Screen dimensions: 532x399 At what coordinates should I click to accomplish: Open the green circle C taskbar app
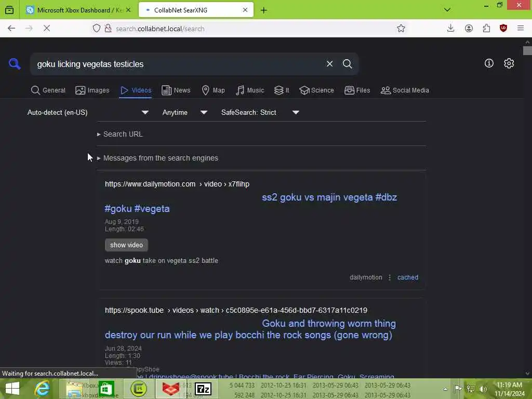pyautogui.click(x=138, y=389)
